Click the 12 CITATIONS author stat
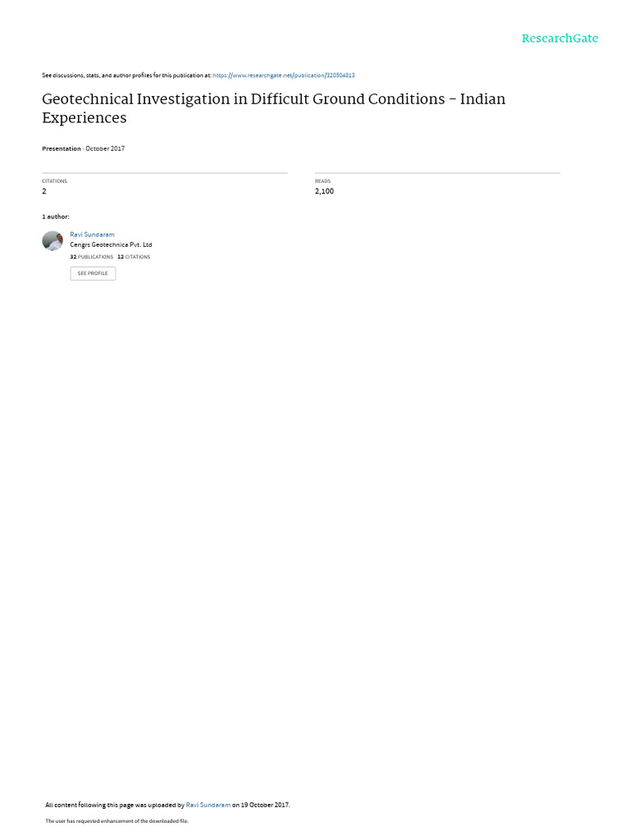Screen dimensions: 630x840 (x=134, y=257)
